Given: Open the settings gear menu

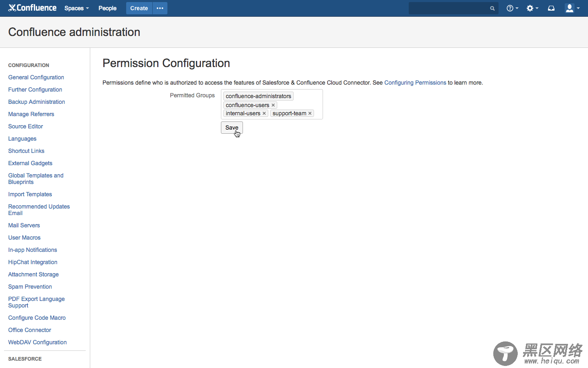Looking at the screenshot, I should click(x=532, y=8).
